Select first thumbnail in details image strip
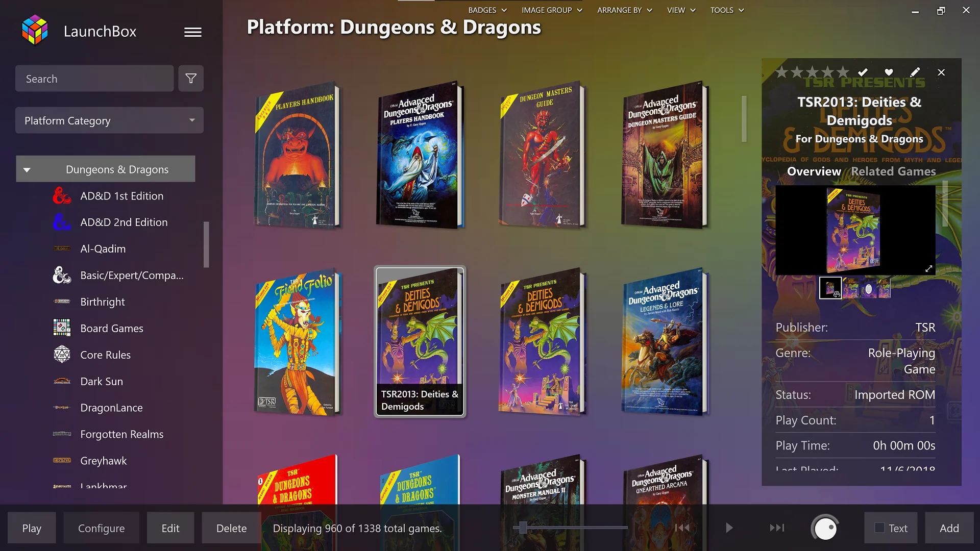This screenshot has width=980, height=551. coord(830,288)
